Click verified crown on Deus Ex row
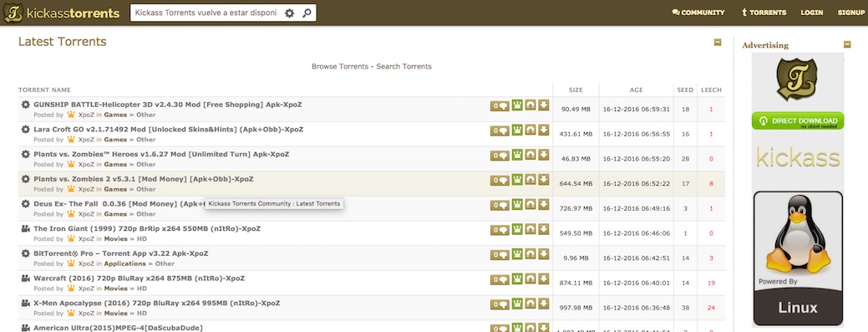The width and height of the screenshot is (868, 332). coord(517,205)
